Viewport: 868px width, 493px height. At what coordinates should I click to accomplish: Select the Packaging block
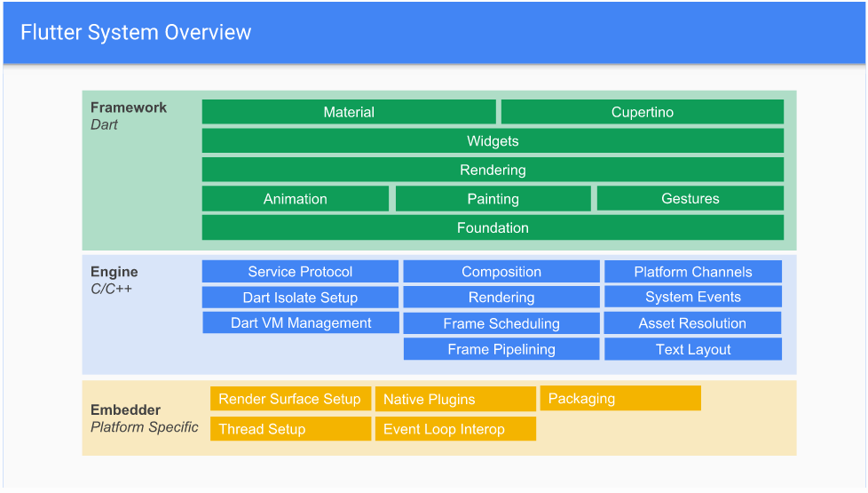(620, 398)
